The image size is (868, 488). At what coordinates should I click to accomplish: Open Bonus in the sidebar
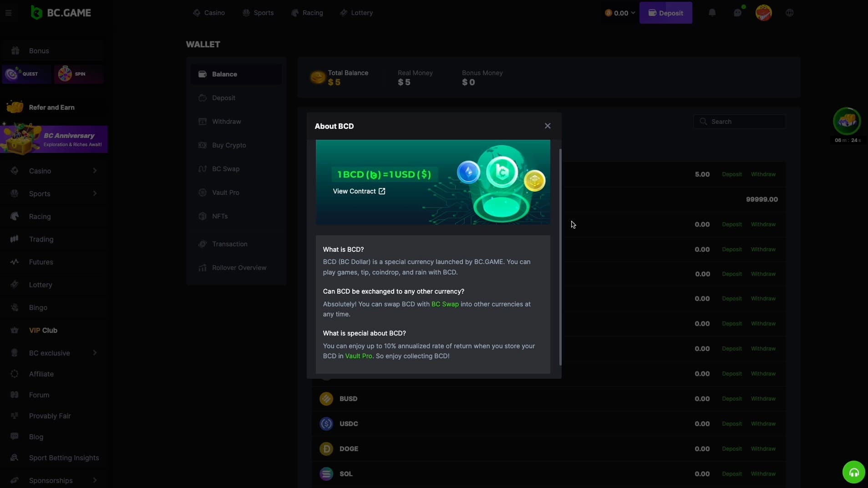coord(53,51)
